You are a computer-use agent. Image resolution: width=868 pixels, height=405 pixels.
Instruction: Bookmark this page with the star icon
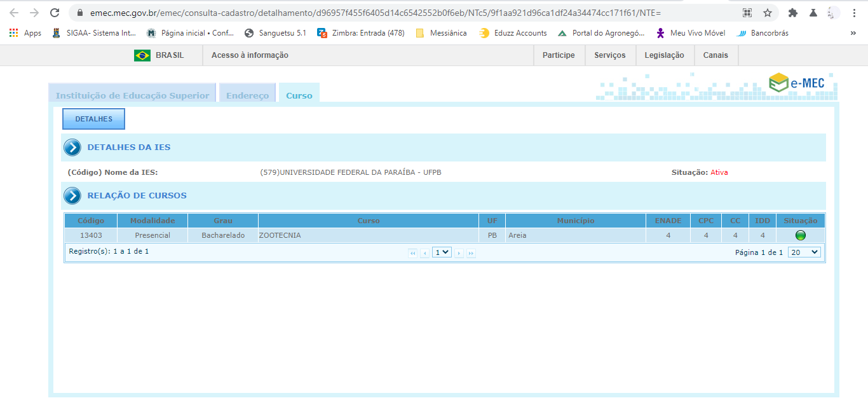(x=768, y=13)
